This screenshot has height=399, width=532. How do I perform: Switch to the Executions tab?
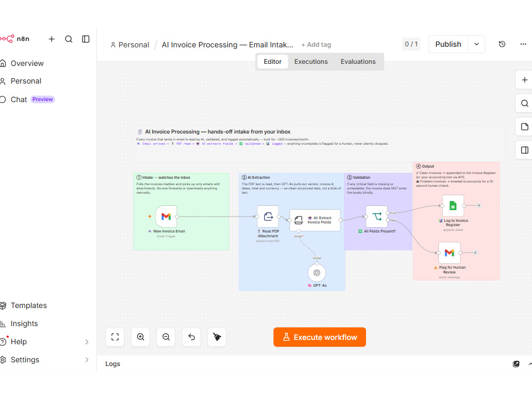coord(311,62)
